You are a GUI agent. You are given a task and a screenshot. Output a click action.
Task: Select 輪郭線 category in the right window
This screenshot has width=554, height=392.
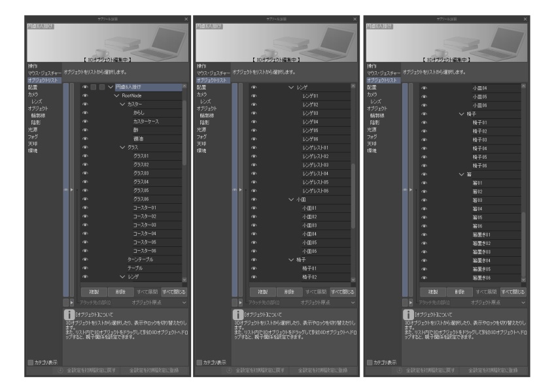click(377, 116)
